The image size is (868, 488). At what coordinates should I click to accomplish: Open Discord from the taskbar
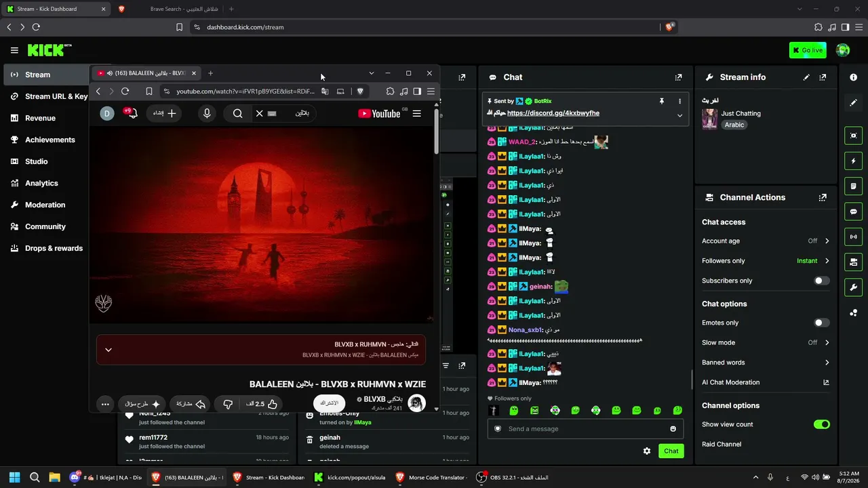pos(105,477)
